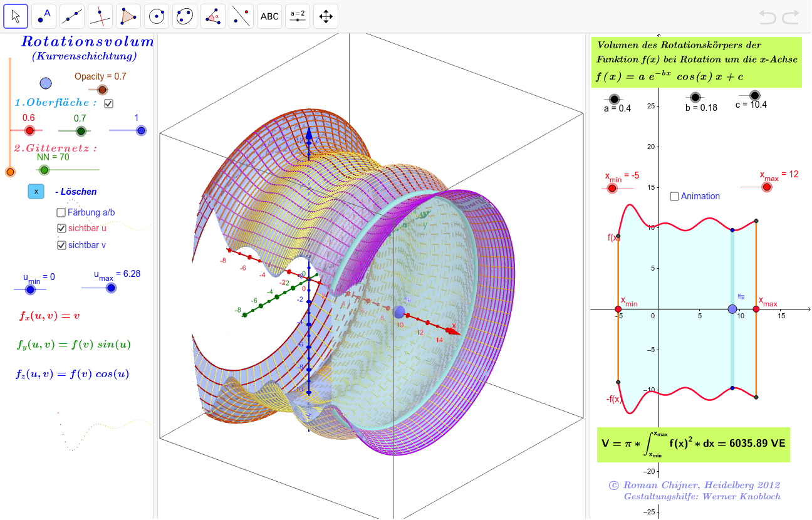Click the x min = -5 slider knob
The image size is (812, 520).
pos(612,188)
